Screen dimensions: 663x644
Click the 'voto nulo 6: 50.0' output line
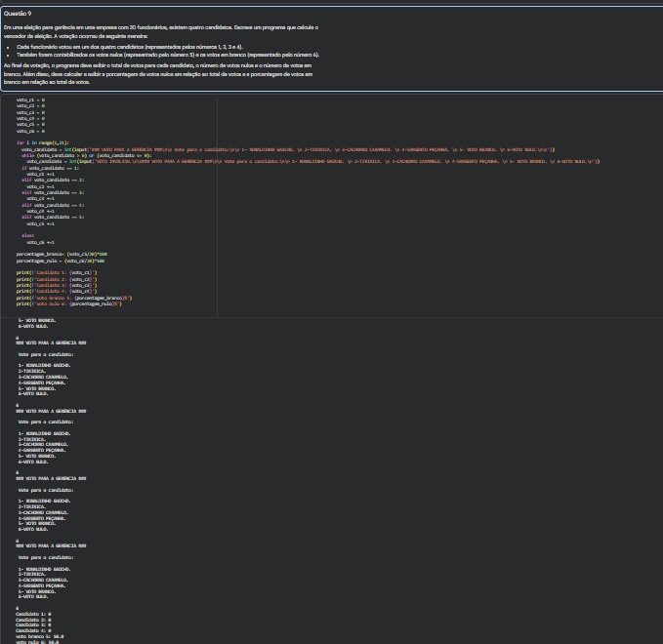[37, 642]
